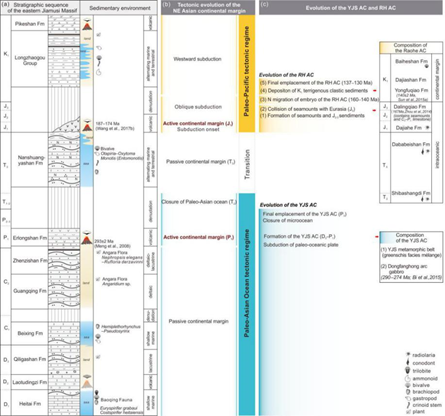Click the volcano icon beside Erlongshan Fm
Viewport: 445px width, 416px height.
pyautogui.click(x=87, y=238)
